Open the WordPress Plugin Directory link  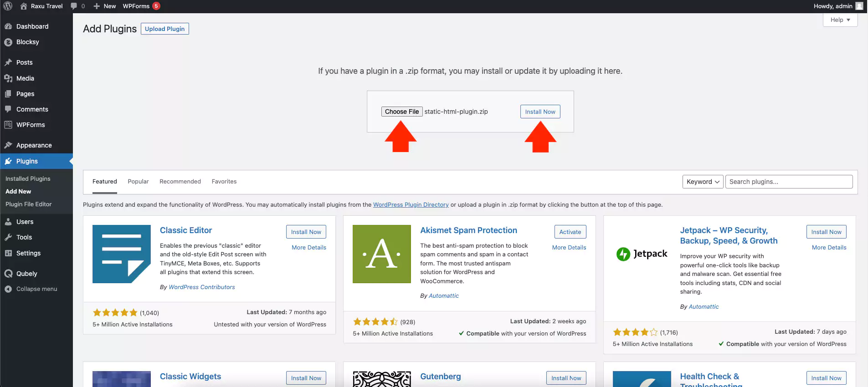411,205
